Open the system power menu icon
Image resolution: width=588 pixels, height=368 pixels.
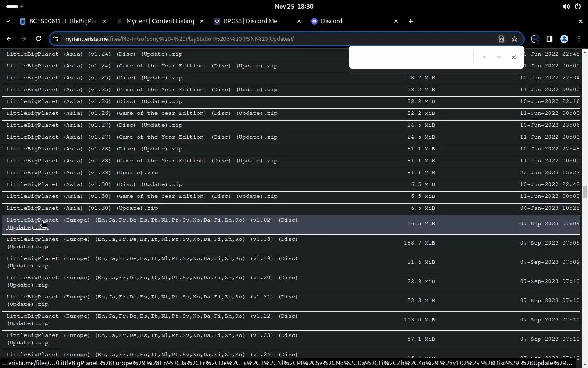point(578,7)
